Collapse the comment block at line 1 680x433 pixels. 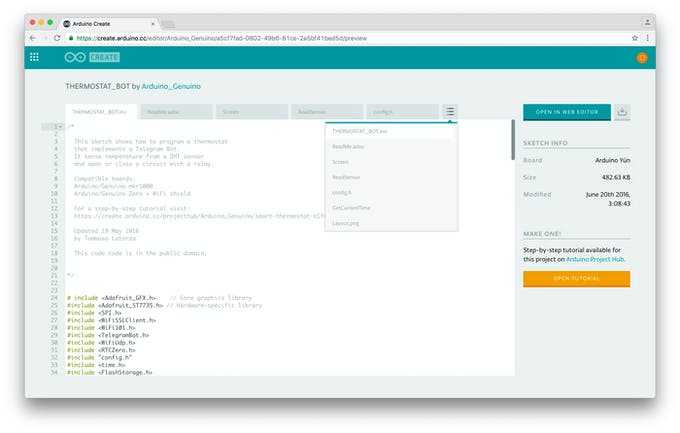coord(61,127)
